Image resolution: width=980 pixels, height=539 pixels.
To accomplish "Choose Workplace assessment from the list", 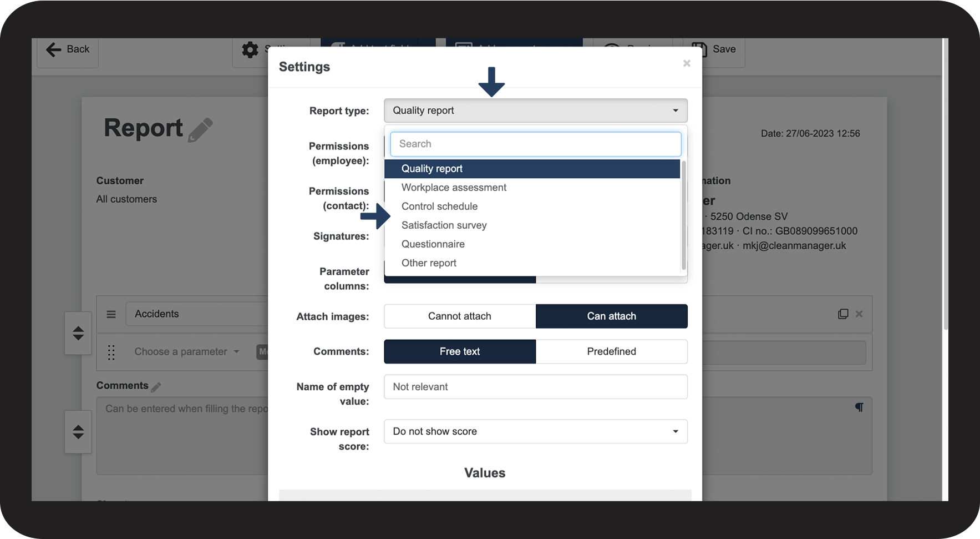I will click(532, 188).
